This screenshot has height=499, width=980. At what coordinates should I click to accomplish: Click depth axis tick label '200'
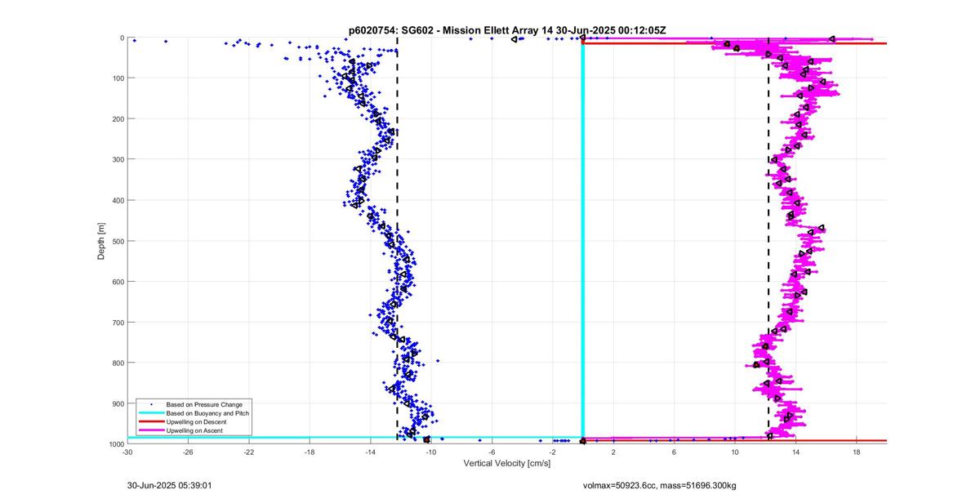[x=118, y=118]
